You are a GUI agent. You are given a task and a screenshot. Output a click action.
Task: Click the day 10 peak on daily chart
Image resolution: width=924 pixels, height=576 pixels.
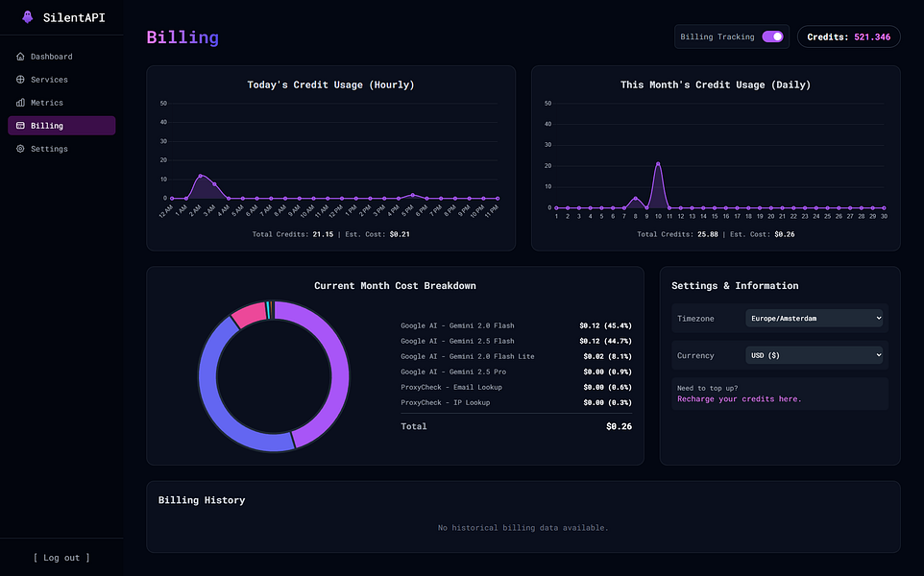(658, 164)
